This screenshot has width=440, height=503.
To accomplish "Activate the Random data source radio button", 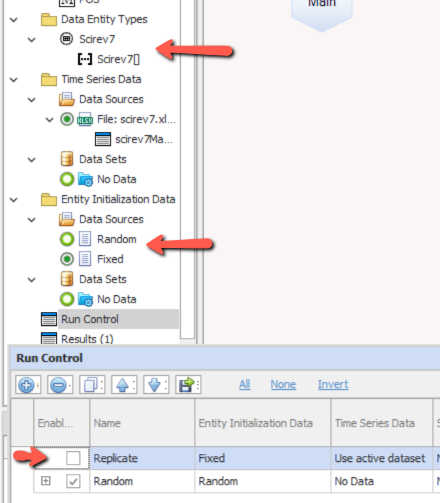I will pos(67,239).
